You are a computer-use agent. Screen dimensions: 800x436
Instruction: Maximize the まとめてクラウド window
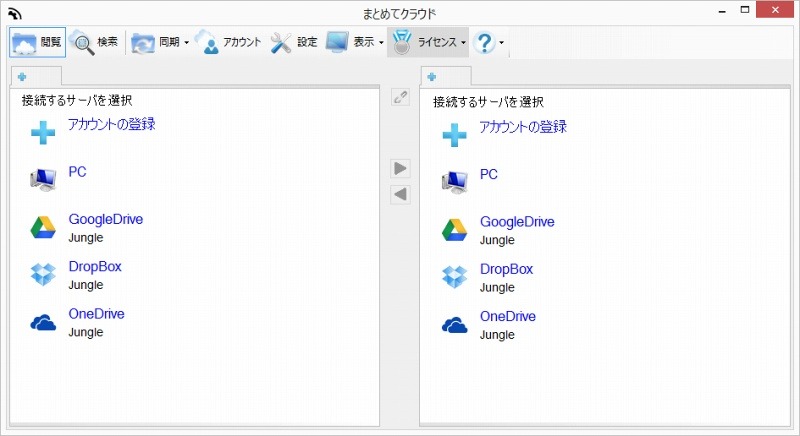point(745,10)
